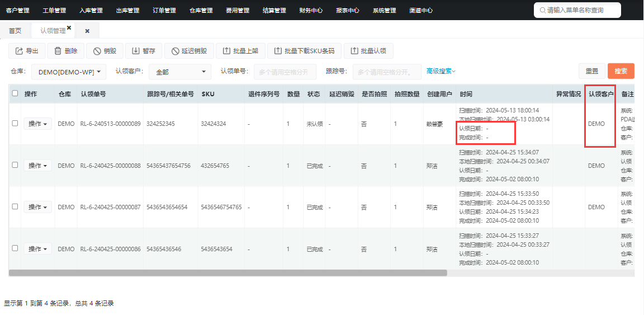Viewport: 644px width, 315px height.
Task: Click the 销毁 destroy button
Action: (105, 51)
